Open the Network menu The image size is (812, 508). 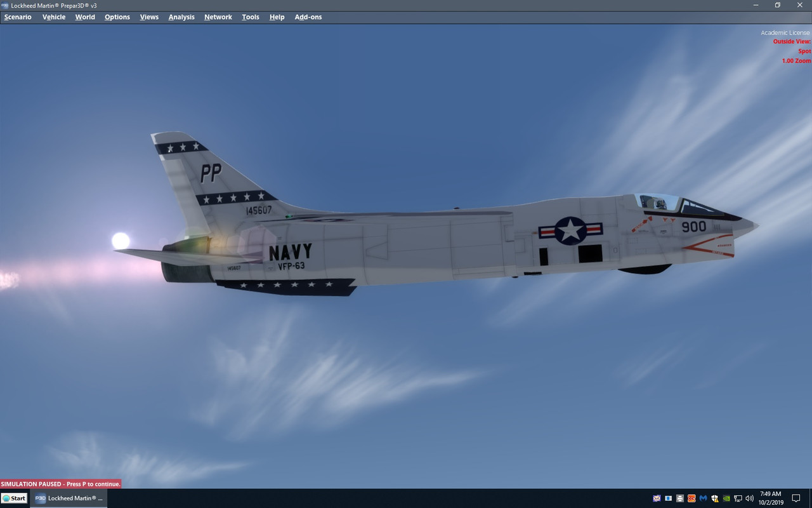point(218,17)
